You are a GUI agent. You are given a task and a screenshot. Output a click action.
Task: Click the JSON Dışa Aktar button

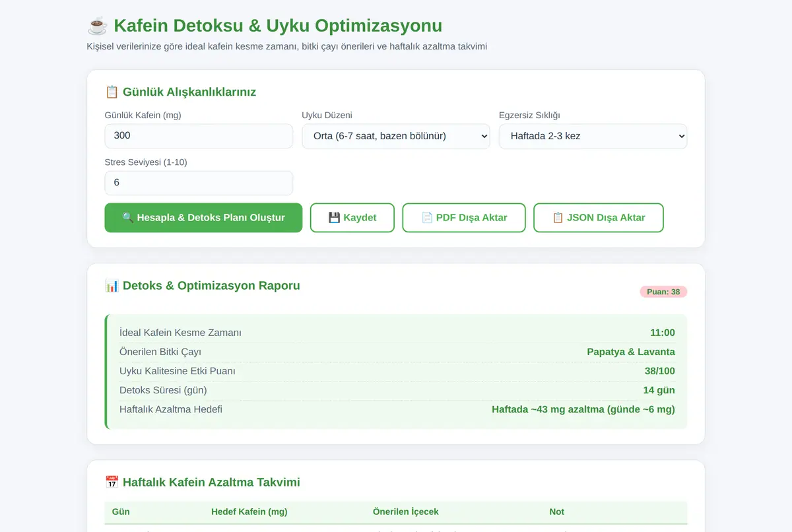pyautogui.click(x=599, y=218)
